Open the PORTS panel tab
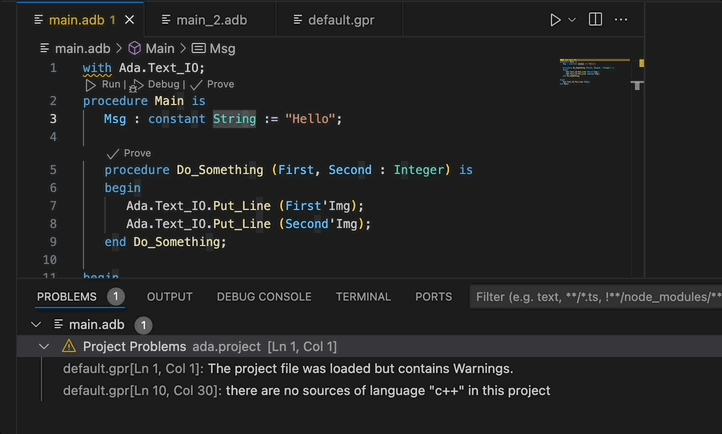This screenshot has width=722, height=434. click(433, 297)
